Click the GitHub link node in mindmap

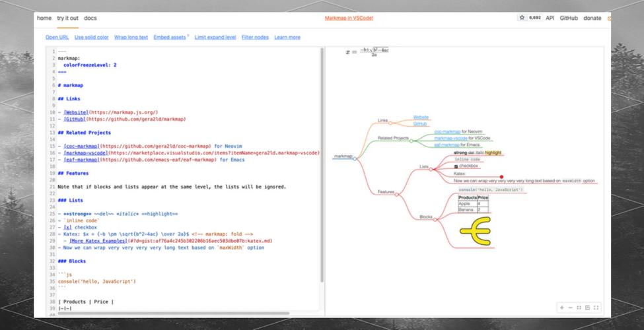(x=419, y=123)
